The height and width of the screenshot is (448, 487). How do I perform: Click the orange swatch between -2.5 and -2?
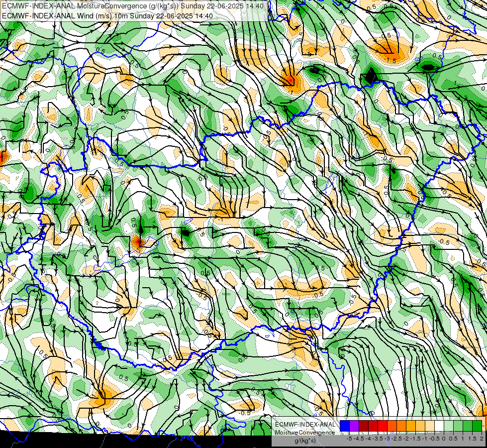pos(401,426)
